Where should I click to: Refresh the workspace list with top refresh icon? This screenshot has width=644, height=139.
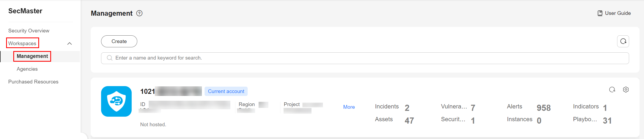click(x=623, y=41)
